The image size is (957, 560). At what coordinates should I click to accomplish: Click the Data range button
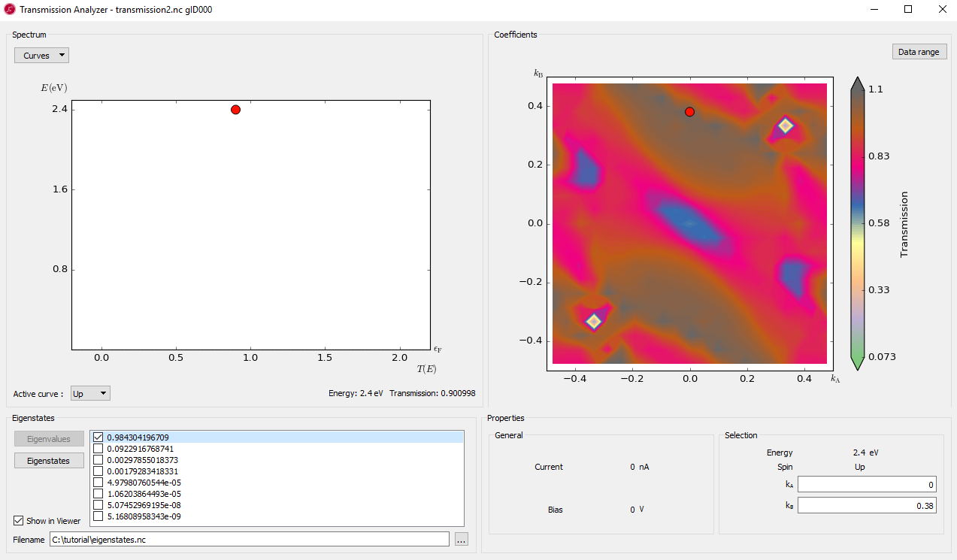click(x=919, y=52)
